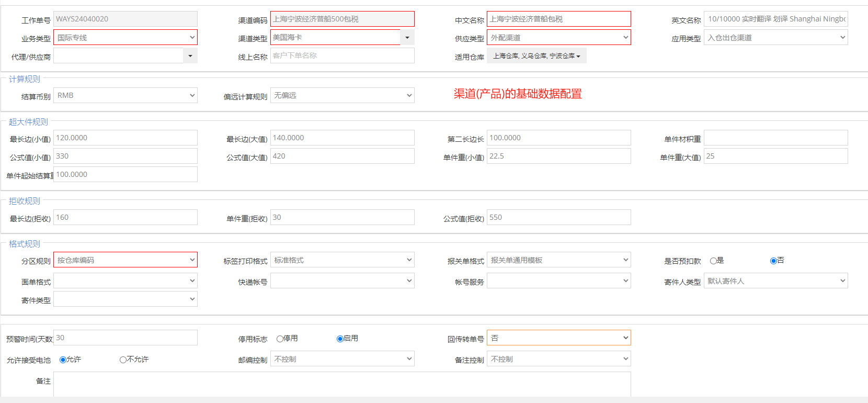Click the arrow button beside 渠道类型 field
This screenshot has width=868, height=403.
tap(407, 37)
